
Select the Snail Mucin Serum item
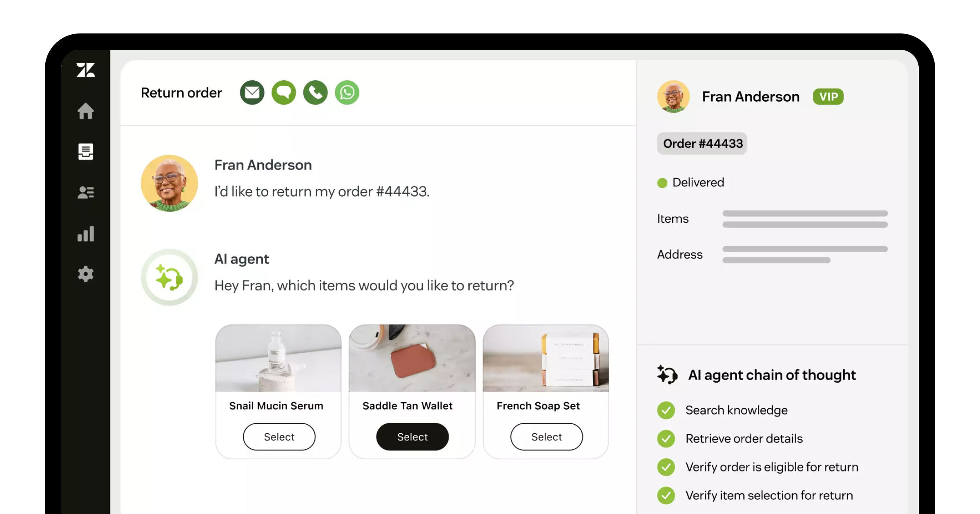(x=279, y=437)
